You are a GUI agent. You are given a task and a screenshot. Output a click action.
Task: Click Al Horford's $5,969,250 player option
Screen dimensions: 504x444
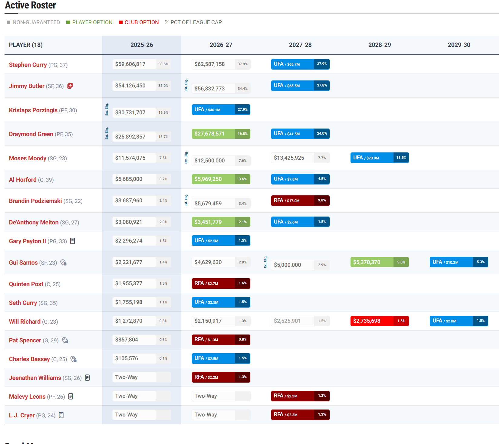point(221,179)
